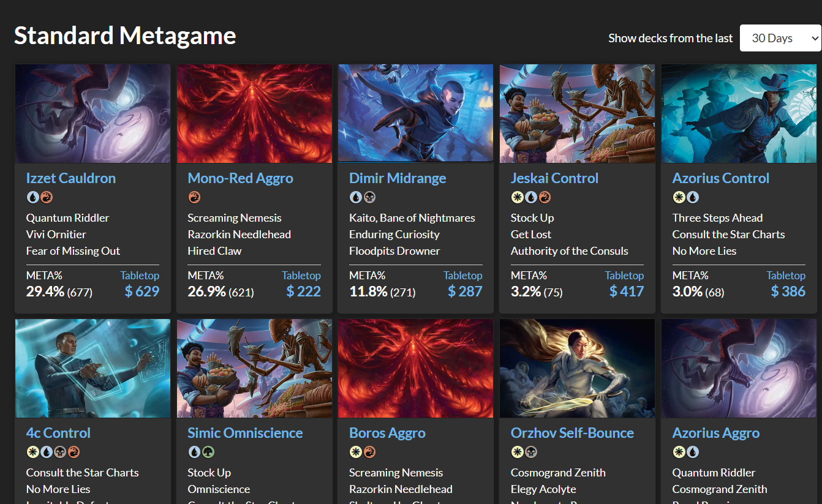
Task: Click the $ 222 Tabletop price
Action: click(304, 291)
